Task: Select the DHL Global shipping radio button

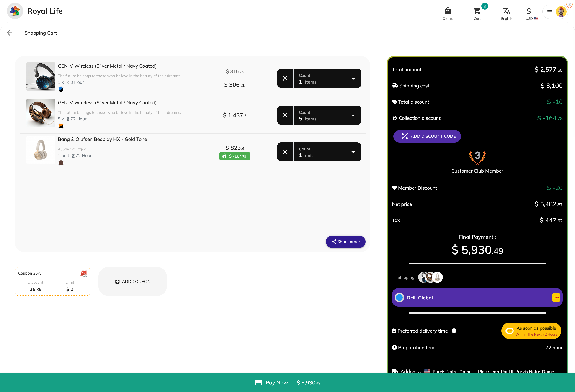Action: coord(399,298)
